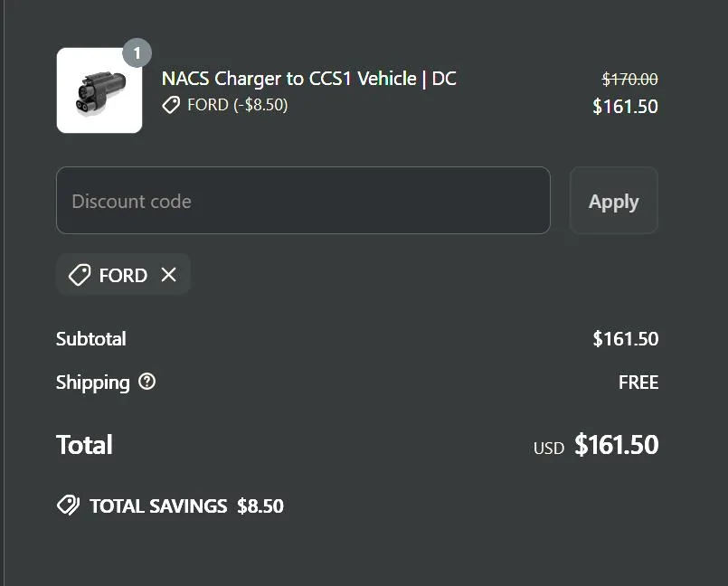728x586 pixels.
Task: Click the product thumbnail image
Action: (99, 90)
